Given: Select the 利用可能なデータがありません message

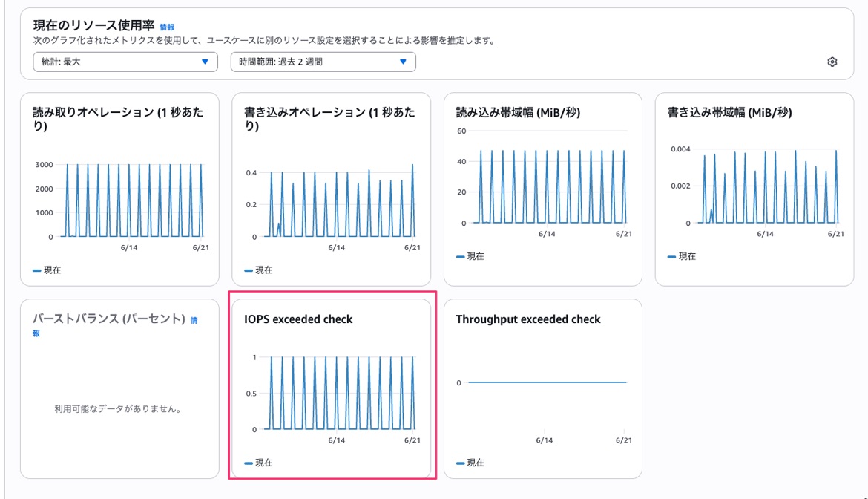Looking at the screenshot, I should tap(119, 409).
